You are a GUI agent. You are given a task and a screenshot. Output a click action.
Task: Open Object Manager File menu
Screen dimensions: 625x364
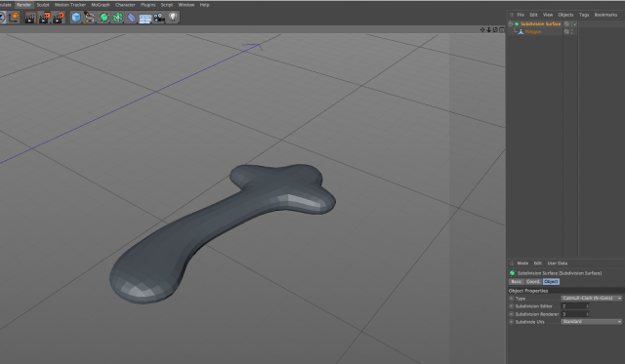tap(521, 15)
